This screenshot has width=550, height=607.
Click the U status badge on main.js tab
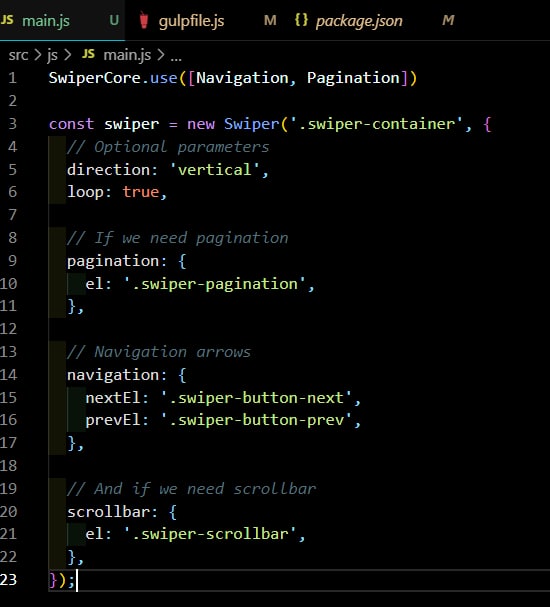point(114,20)
